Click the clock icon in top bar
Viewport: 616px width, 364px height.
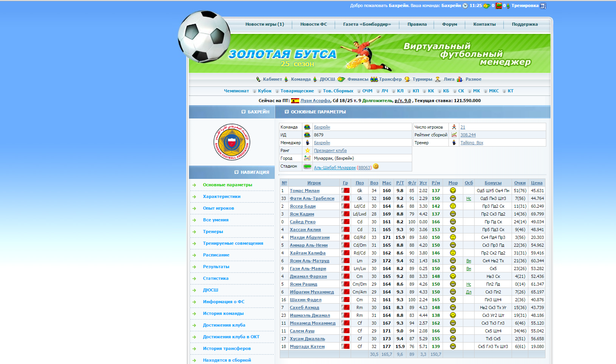[x=465, y=6]
